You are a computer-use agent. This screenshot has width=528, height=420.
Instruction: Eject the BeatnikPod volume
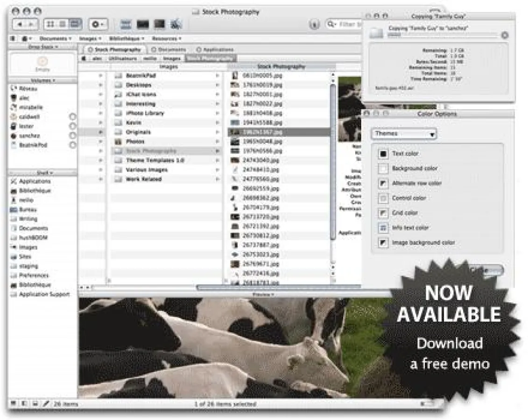coord(72,145)
